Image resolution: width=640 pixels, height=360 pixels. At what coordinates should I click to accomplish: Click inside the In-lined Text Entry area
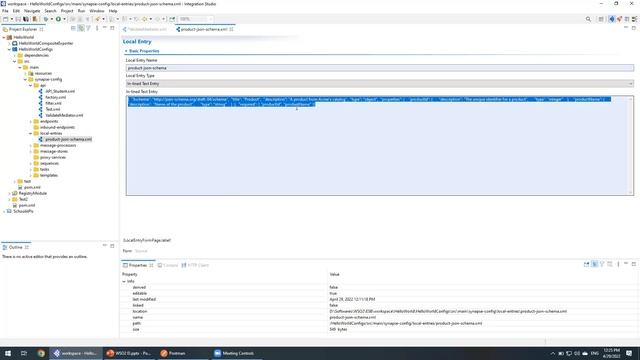380,145
